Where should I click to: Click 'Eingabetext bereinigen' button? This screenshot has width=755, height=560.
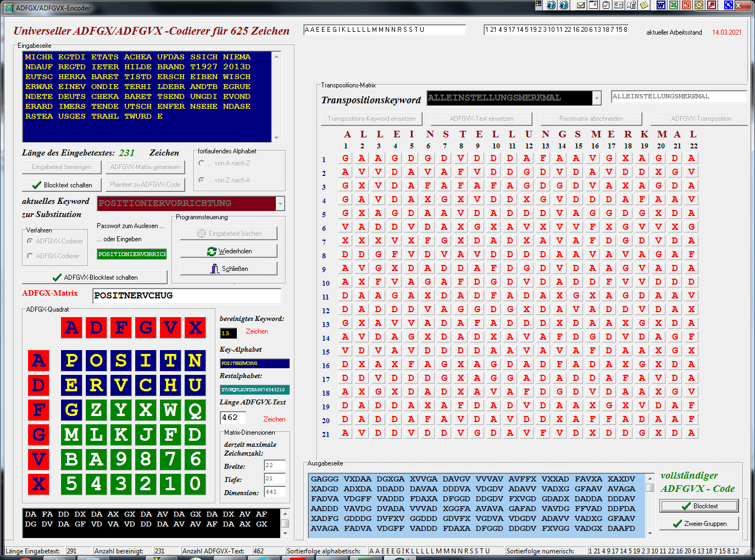(x=62, y=167)
